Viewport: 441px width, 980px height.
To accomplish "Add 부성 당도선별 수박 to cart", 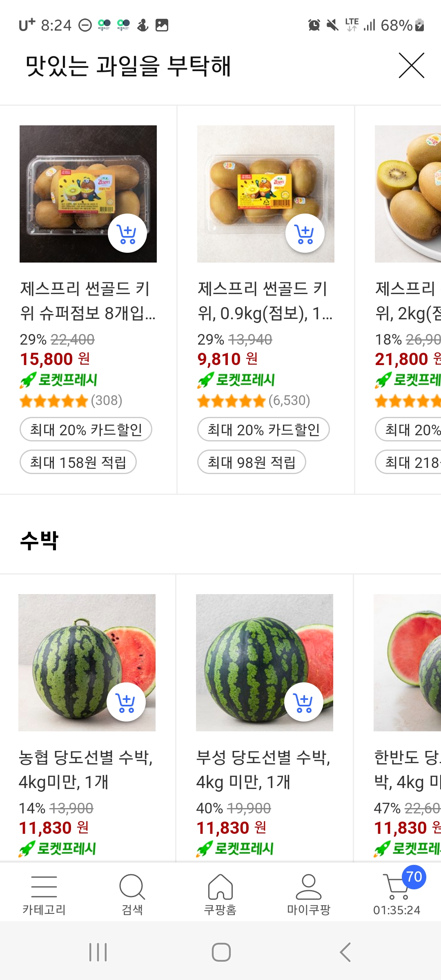I will [x=303, y=702].
